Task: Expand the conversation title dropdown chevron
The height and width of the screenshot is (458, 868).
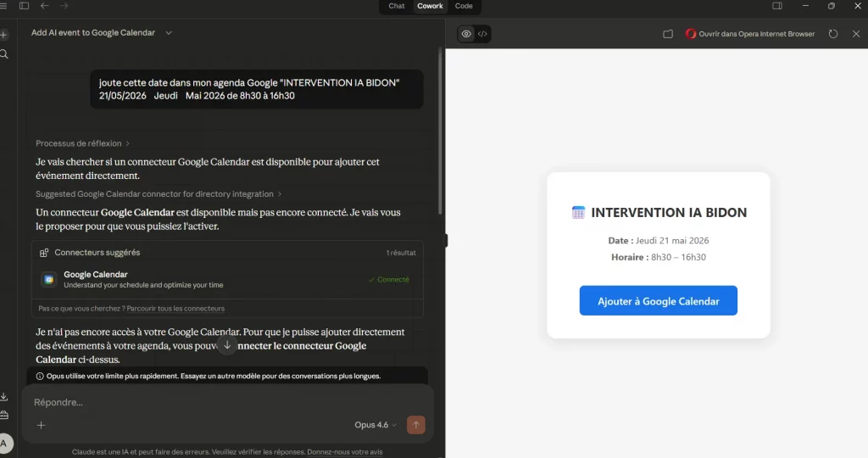Action: point(169,33)
